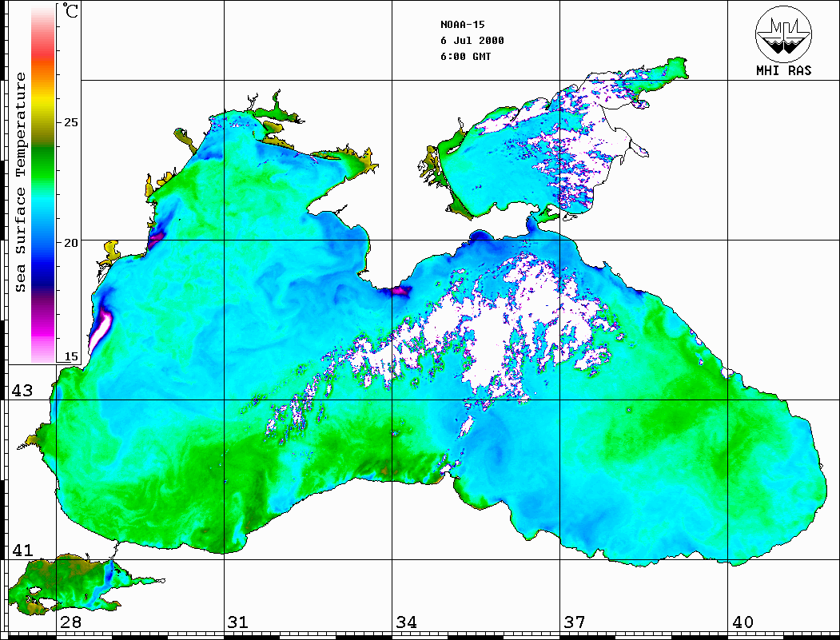Click the "6 Jul 2000" date text

pyautogui.click(x=472, y=41)
